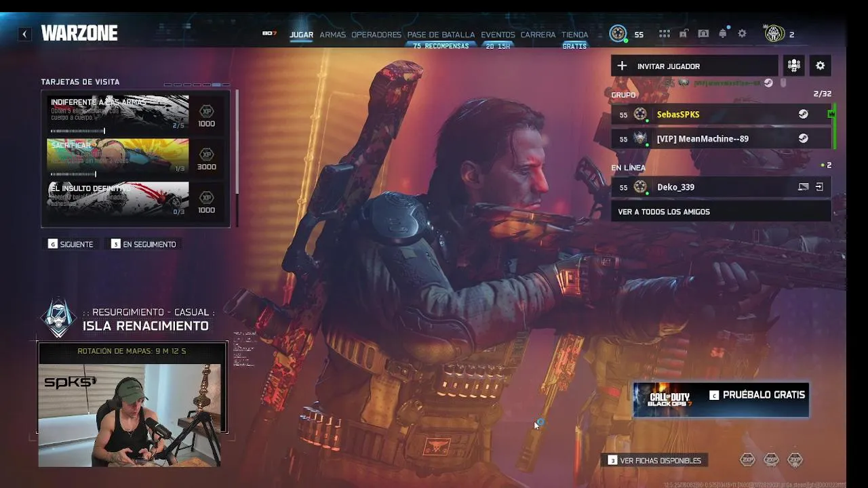Select Isla Renacimiento game mode
Viewport: 868px width, 488px height.
coord(145,326)
